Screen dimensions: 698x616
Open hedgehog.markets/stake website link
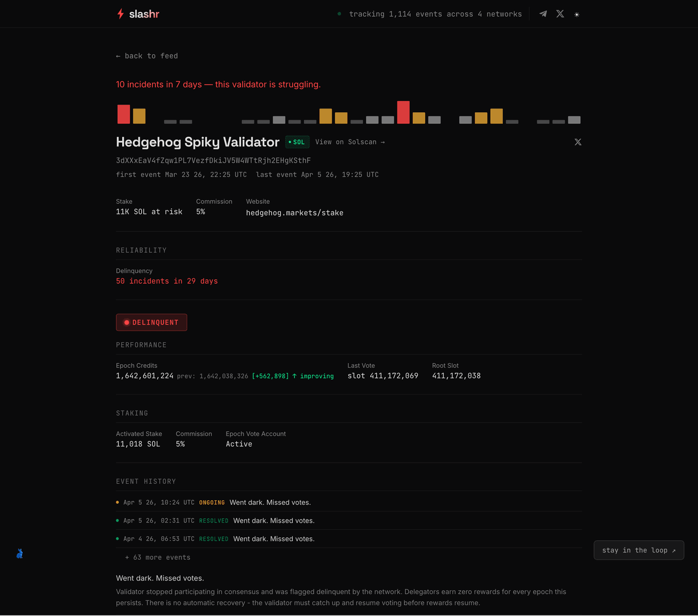coord(294,213)
